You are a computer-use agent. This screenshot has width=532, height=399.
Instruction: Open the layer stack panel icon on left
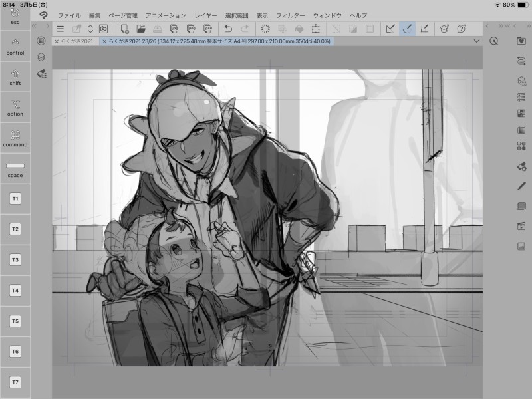[x=41, y=57]
